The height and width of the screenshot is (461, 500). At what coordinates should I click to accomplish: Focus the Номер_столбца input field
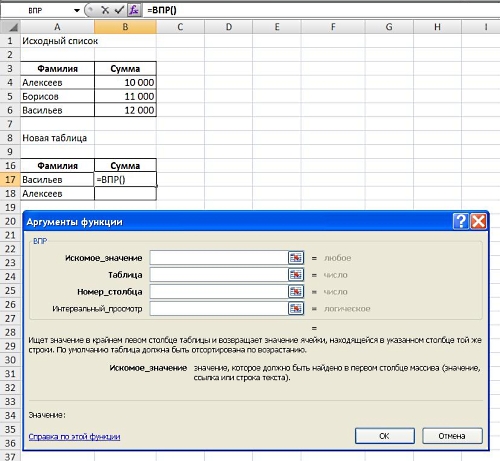[x=219, y=292]
